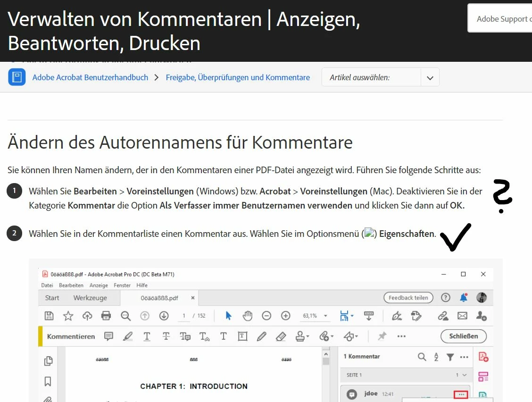Click the zoom out minus icon
The width and height of the screenshot is (532, 402).
point(266,316)
